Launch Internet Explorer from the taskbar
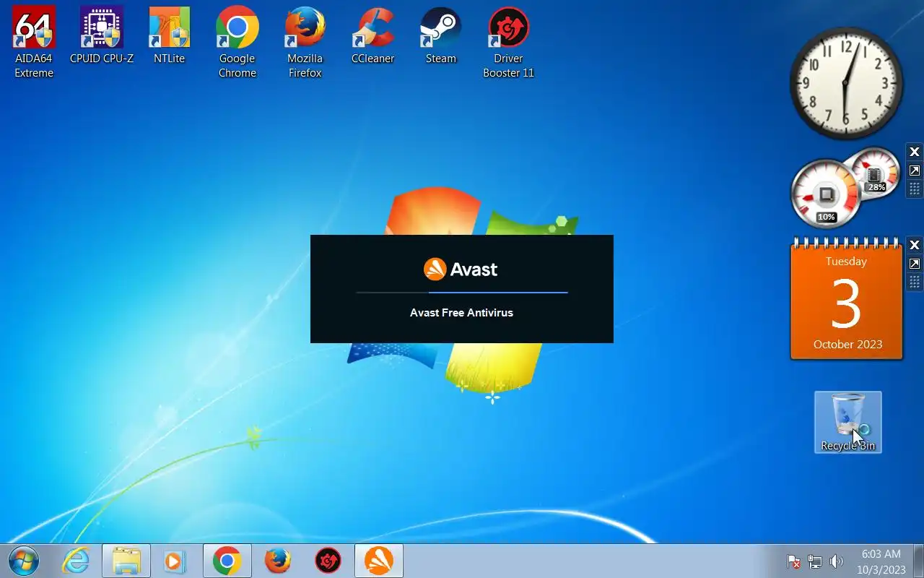 (x=76, y=561)
